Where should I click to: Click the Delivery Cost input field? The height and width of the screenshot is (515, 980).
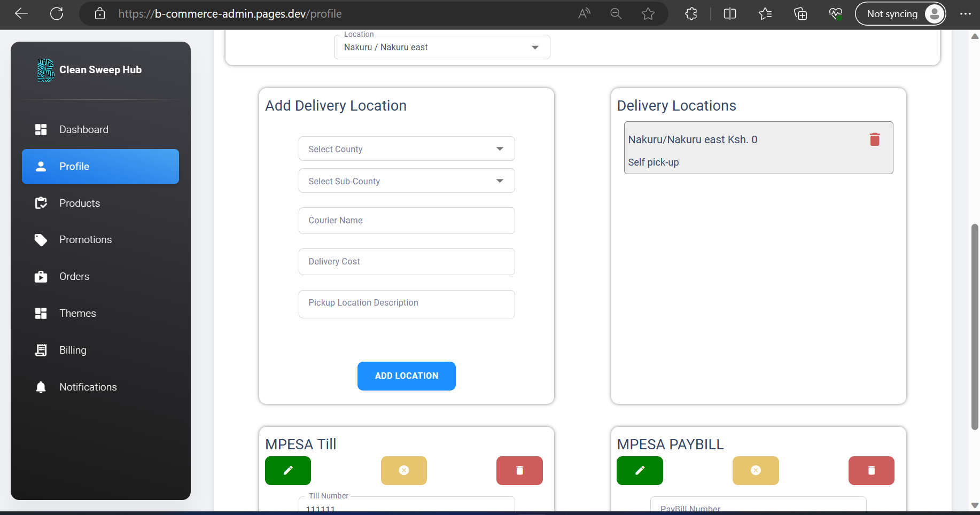[406, 261]
